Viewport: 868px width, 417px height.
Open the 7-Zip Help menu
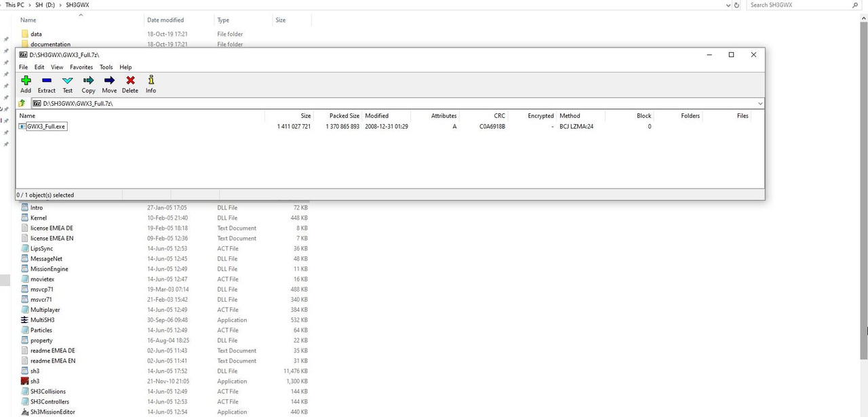125,67
